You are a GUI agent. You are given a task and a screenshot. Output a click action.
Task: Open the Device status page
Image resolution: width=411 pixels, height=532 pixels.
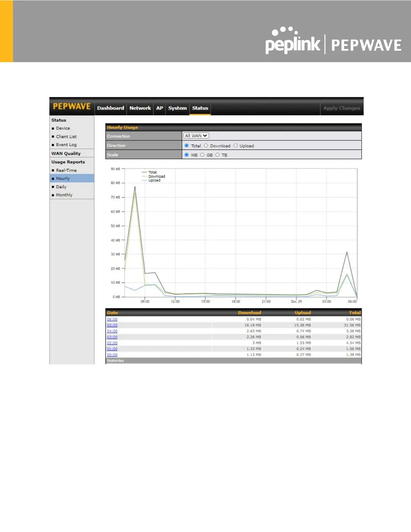(63, 128)
